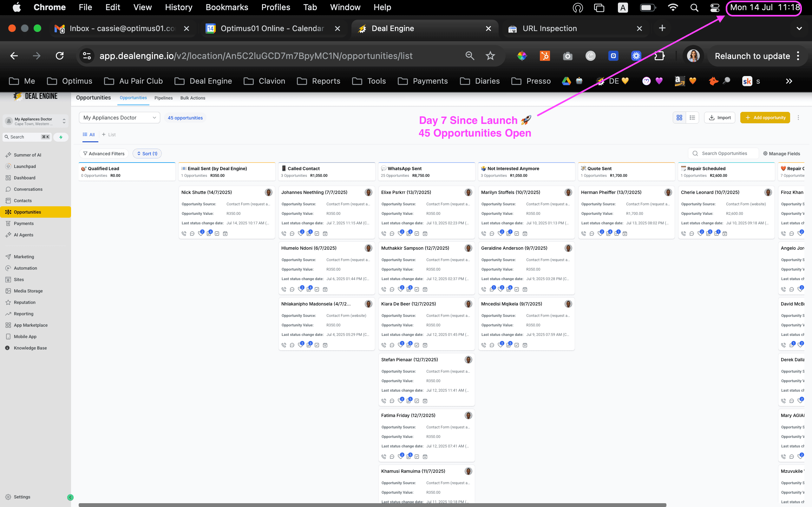The height and width of the screenshot is (507, 812).
Task: Expand the location switcher in sidebar
Action: [35, 121]
